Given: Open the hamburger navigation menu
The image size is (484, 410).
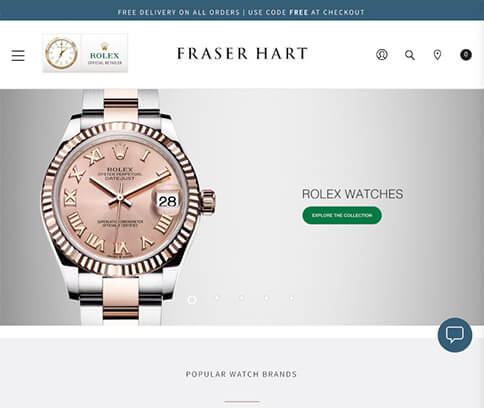Looking at the screenshot, I should [x=18, y=55].
